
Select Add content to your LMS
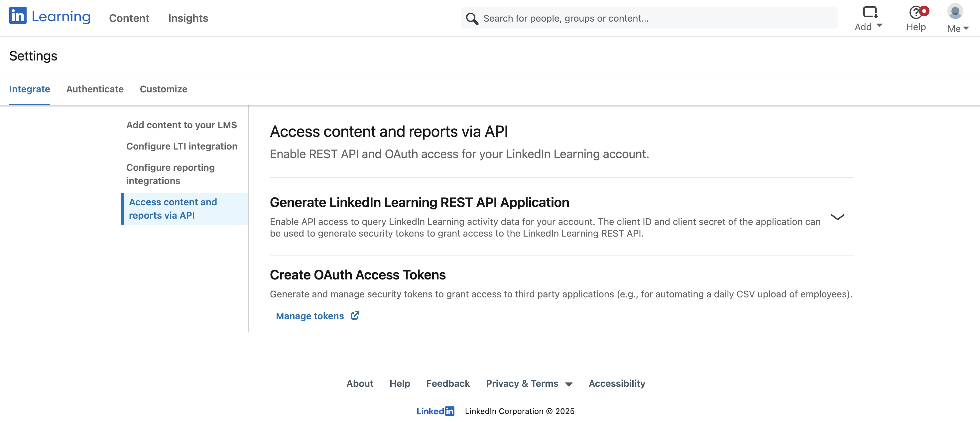[182, 125]
